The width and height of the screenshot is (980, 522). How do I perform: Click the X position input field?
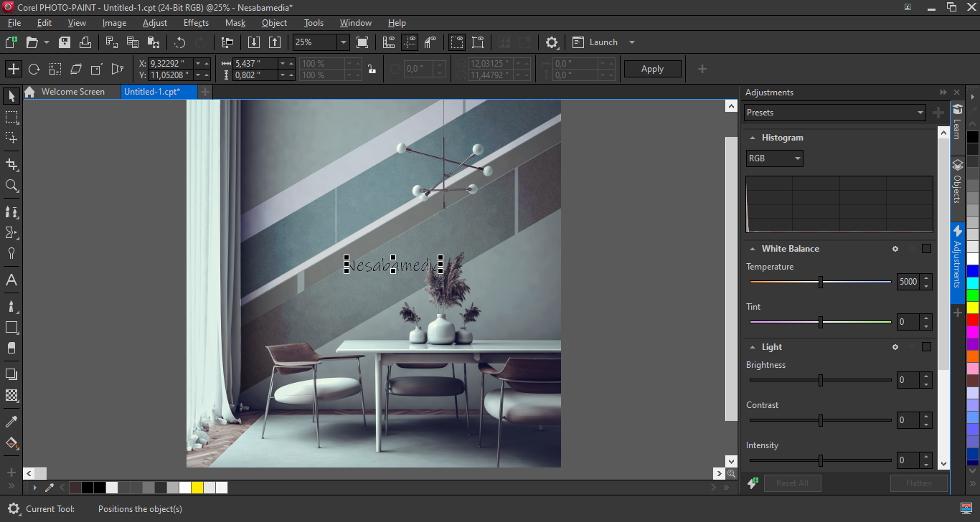171,64
